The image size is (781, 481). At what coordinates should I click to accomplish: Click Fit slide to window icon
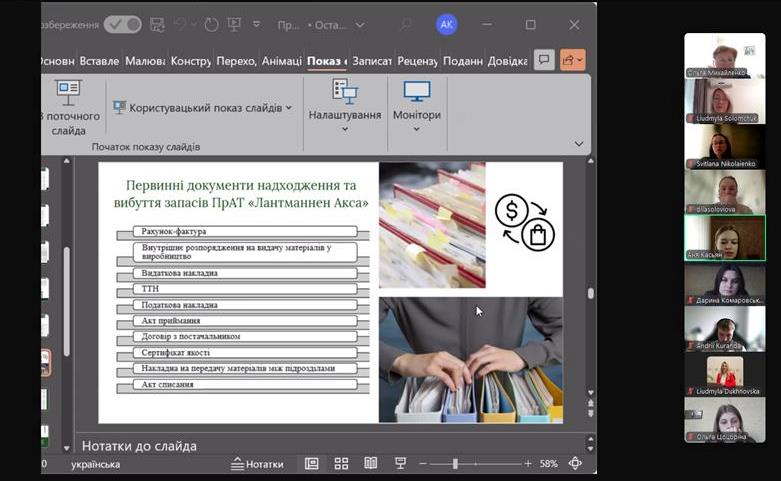(x=575, y=464)
